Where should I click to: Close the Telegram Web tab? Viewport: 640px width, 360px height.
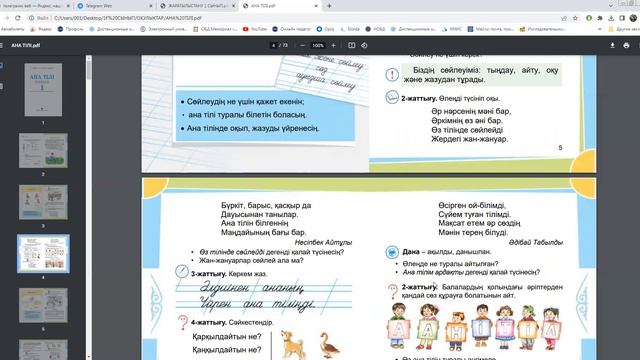(151, 6)
